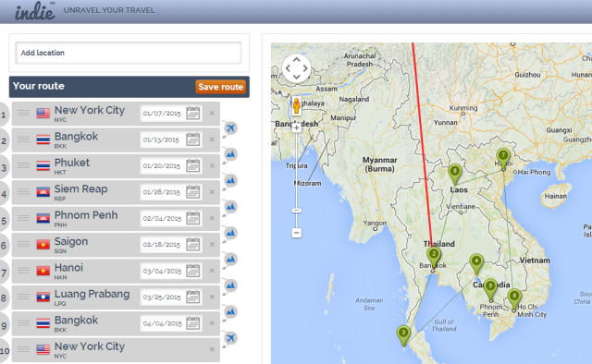Zoom out the map with minus button
Viewport: 592px width, 364px height.
(x=296, y=233)
